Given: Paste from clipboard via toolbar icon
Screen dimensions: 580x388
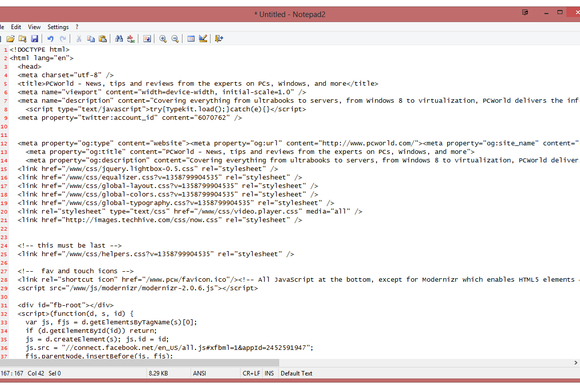Looking at the screenshot, I should [x=103, y=38].
